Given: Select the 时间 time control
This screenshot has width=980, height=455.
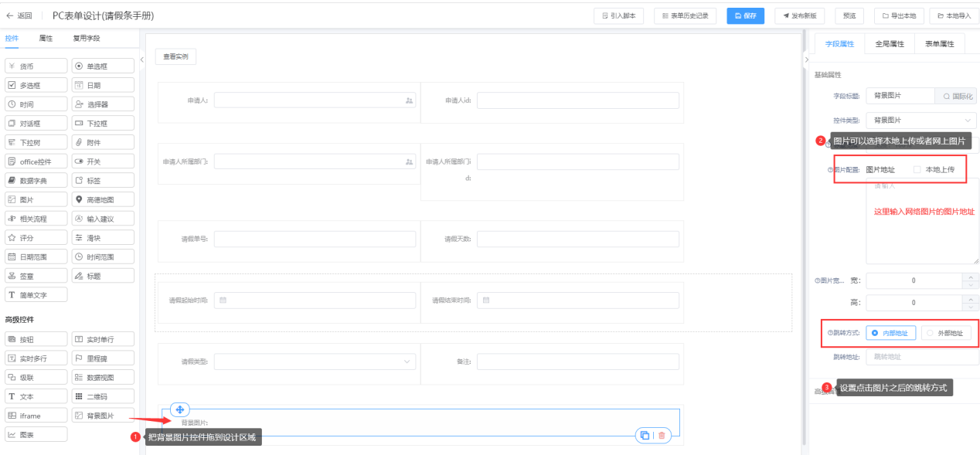Looking at the screenshot, I should [x=36, y=104].
